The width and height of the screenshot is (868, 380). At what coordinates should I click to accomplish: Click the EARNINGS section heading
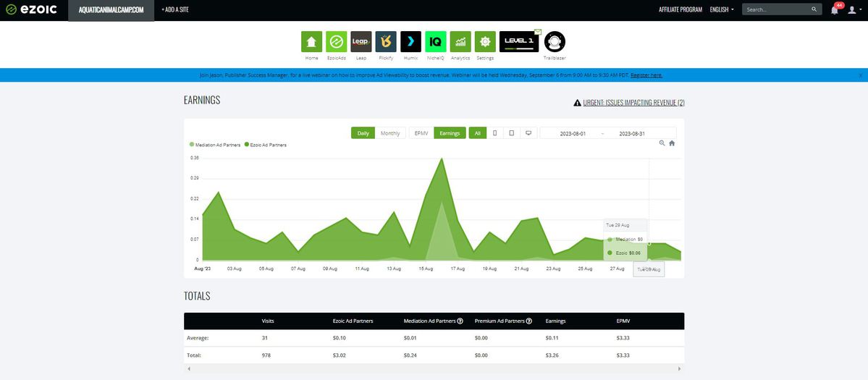(x=202, y=100)
